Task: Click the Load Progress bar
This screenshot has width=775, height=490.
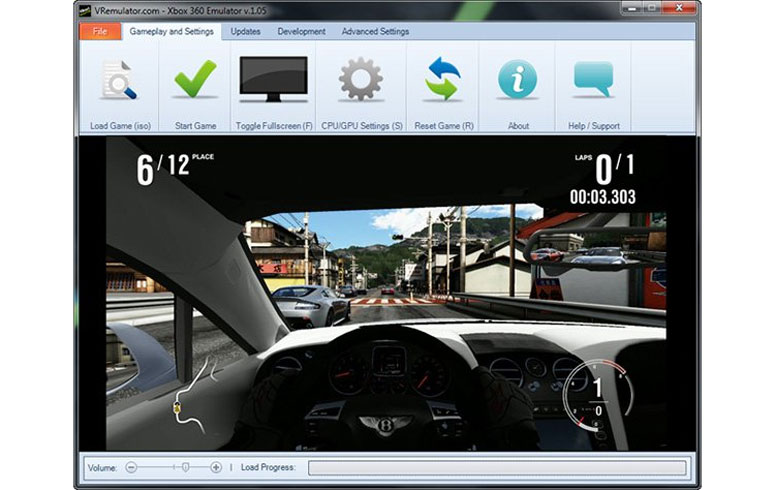Action: click(497, 468)
